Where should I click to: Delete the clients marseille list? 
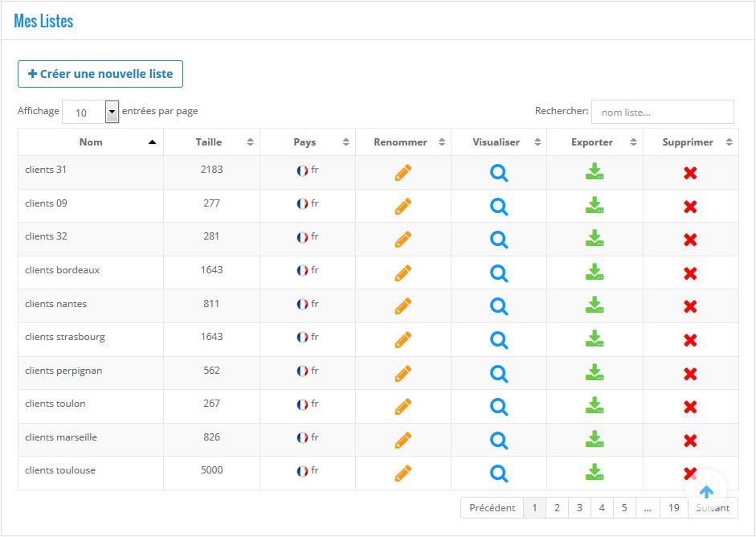690,441
